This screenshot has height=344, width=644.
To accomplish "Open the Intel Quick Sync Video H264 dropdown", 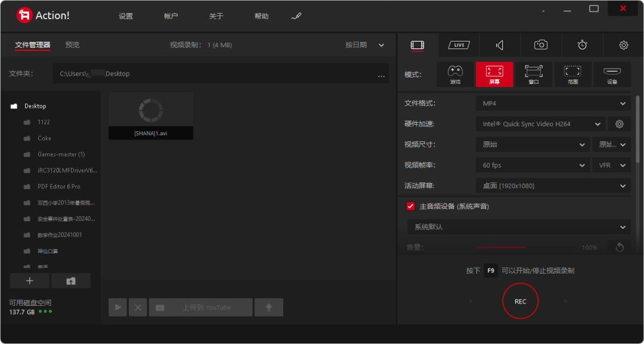I will click(540, 124).
